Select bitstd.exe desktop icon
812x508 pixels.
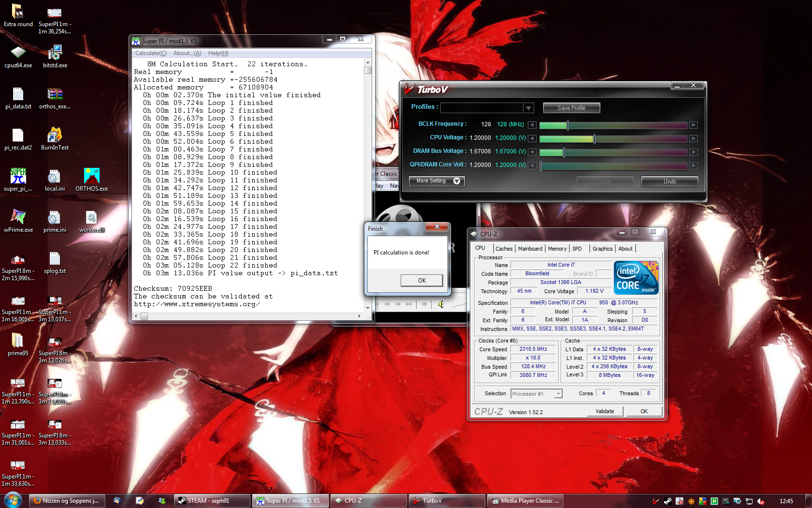(x=55, y=57)
